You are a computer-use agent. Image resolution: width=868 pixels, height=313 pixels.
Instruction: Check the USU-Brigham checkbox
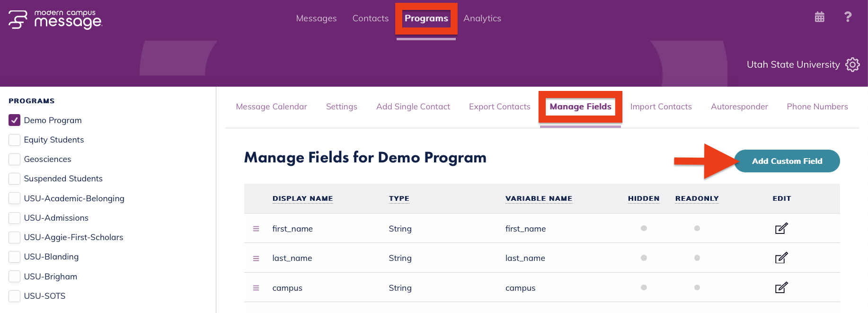15,277
